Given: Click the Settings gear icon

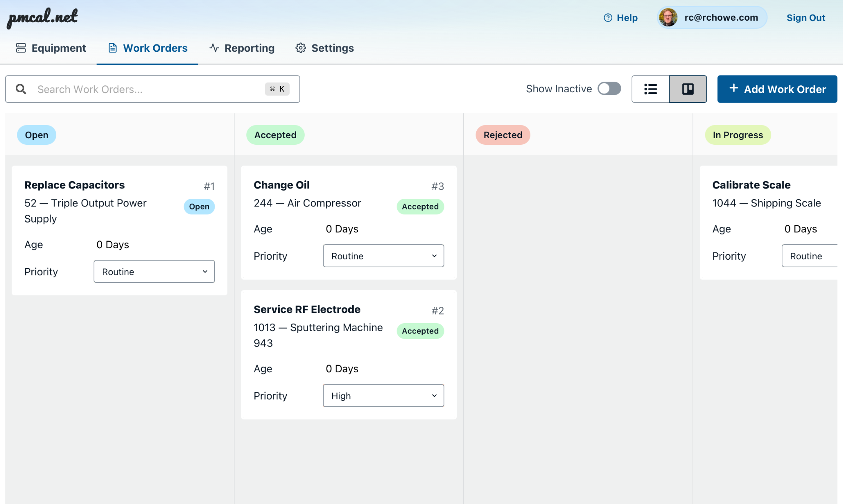Looking at the screenshot, I should [x=300, y=48].
